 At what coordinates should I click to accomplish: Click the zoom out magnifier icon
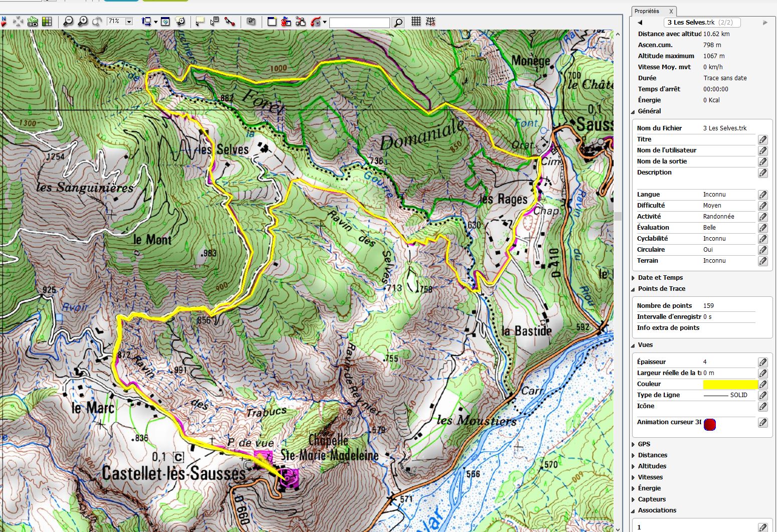(x=68, y=22)
